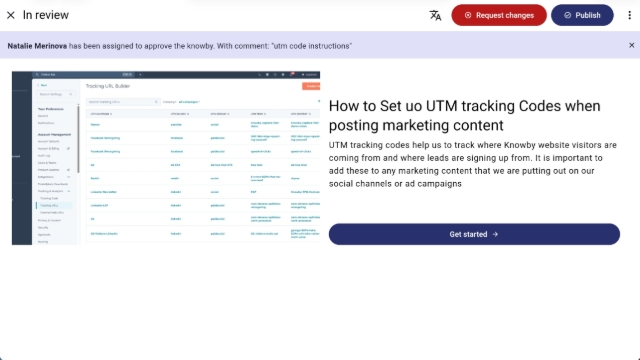Click the name Natalie Merinova in the banner
Viewport: 640px width, 360px height.
(x=37, y=46)
